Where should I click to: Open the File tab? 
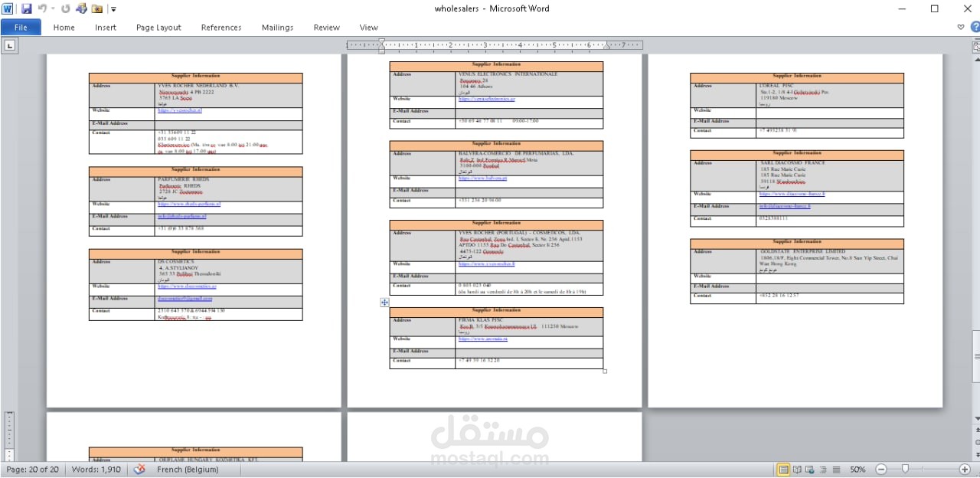point(21,28)
